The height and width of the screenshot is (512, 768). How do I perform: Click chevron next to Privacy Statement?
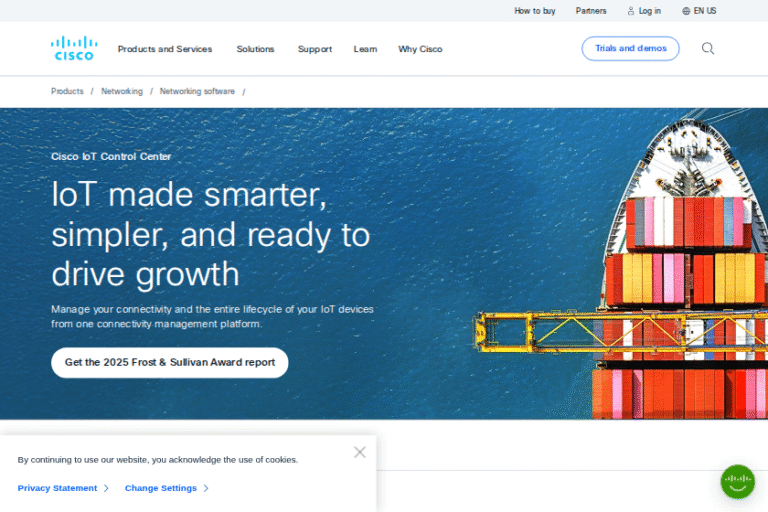pos(106,488)
